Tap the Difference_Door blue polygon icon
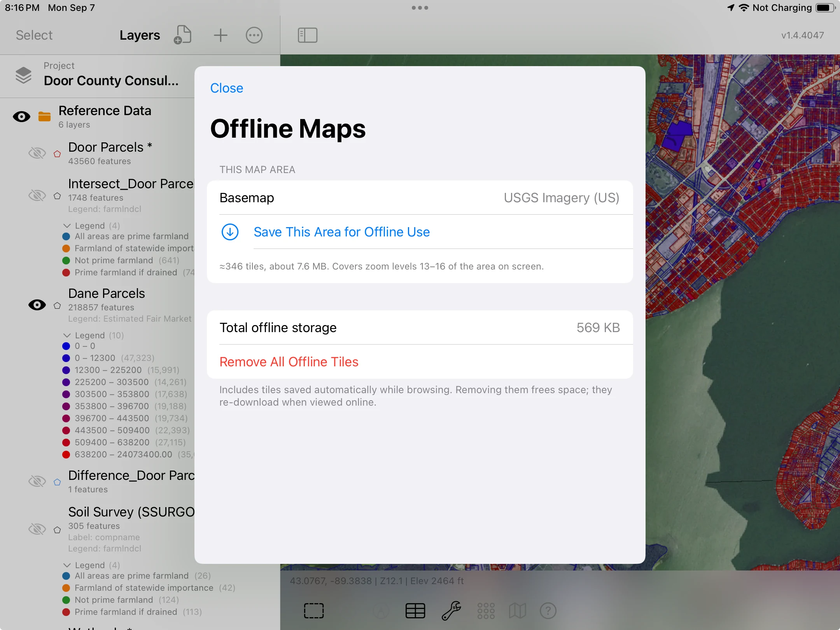840x630 pixels. tap(57, 482)
